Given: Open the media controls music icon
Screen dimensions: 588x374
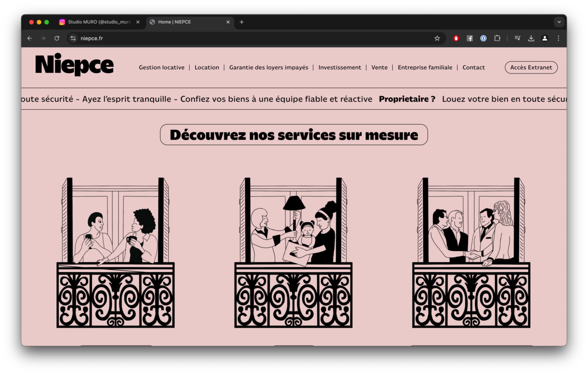Looking at the screenshot, I should [517, 39].
